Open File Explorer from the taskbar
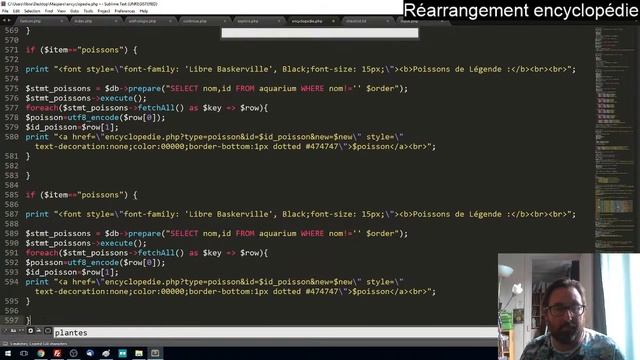 pos(139,353)
